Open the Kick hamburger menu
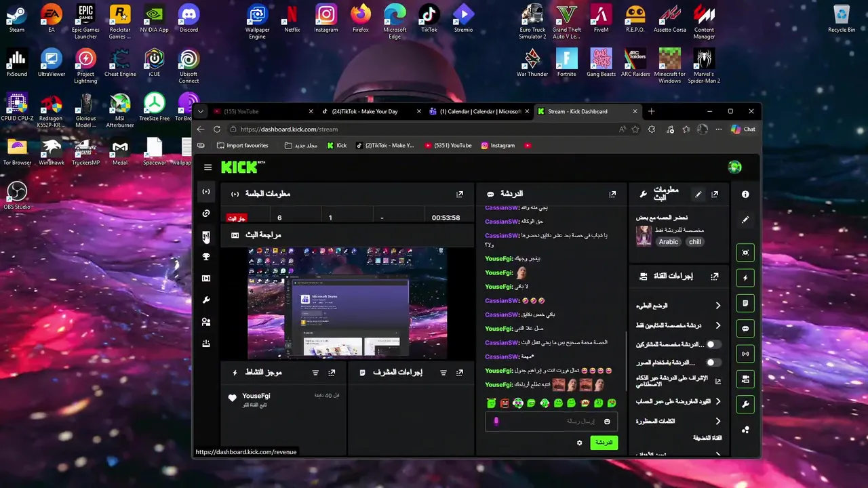This screenshot has height=488, width=868. (x=208, y=167)
